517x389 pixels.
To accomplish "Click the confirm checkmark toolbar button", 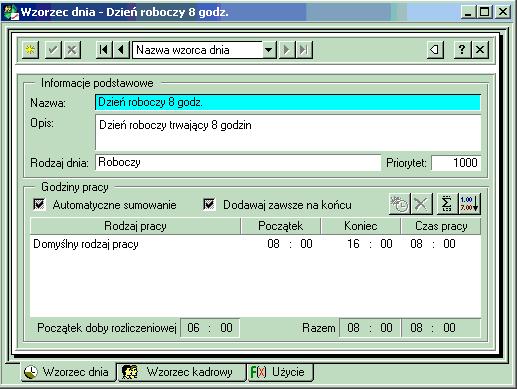I will tap(53, 50).
